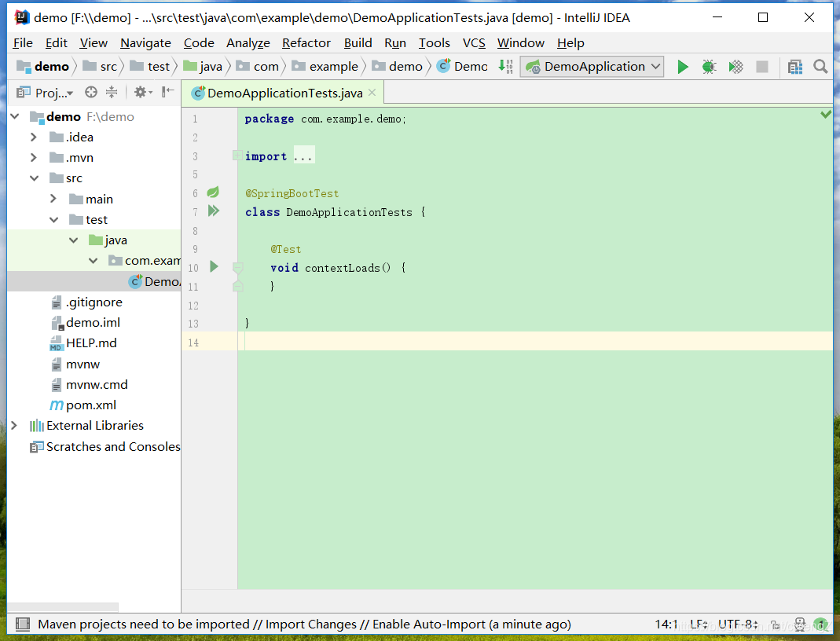Screen dimensions: 840x641
Task: Click the Build project hammer-arrow icon
Action: (x=505, y=67)
